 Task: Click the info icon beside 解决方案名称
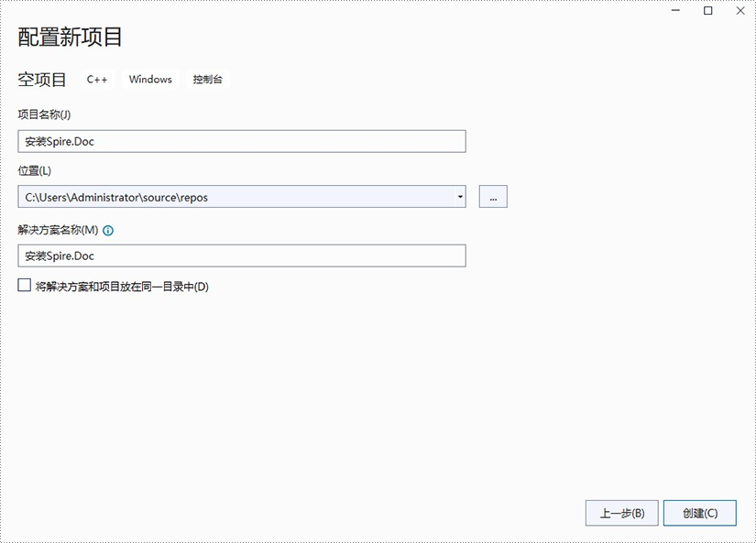tap(108, 231)
